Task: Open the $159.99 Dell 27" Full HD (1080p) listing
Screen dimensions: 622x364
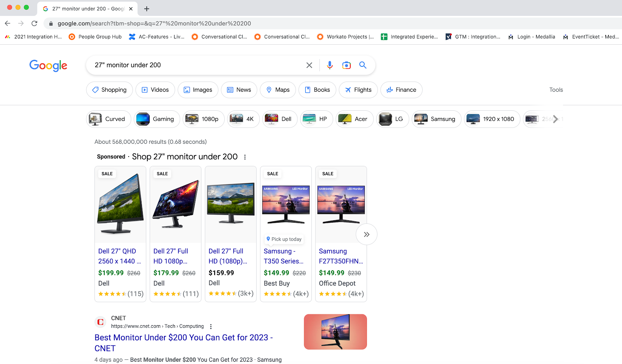Action: [228, 256]
